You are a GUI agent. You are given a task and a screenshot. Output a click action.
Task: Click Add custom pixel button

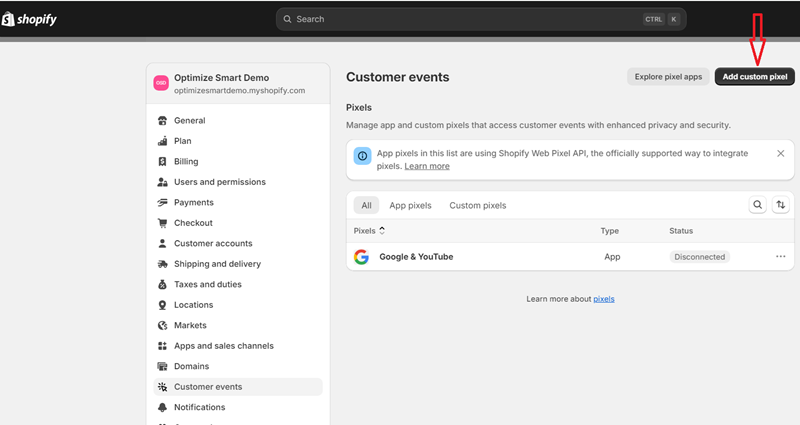tap(755, 77)
